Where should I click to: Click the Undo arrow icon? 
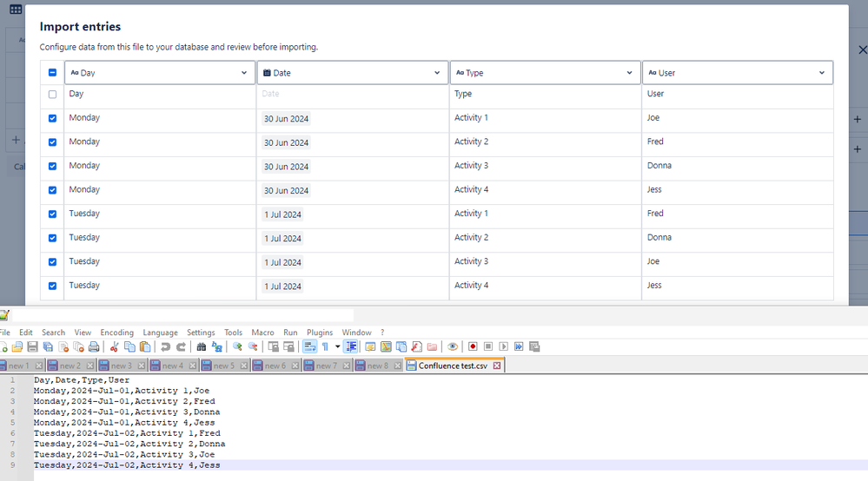165,346
